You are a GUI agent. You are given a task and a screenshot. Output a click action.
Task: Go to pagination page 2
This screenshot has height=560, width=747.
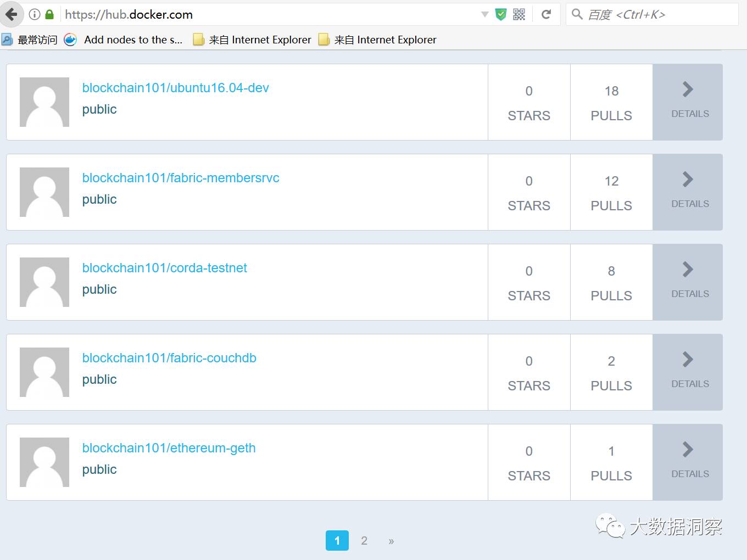pyautogui.click(x=364, y=540)
